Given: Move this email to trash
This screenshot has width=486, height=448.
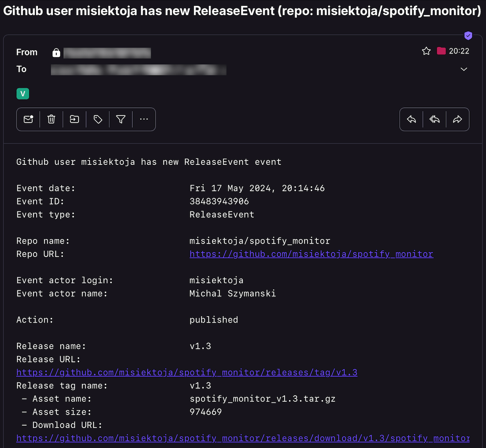Looking at the screenshot, I should coord(51,119).
